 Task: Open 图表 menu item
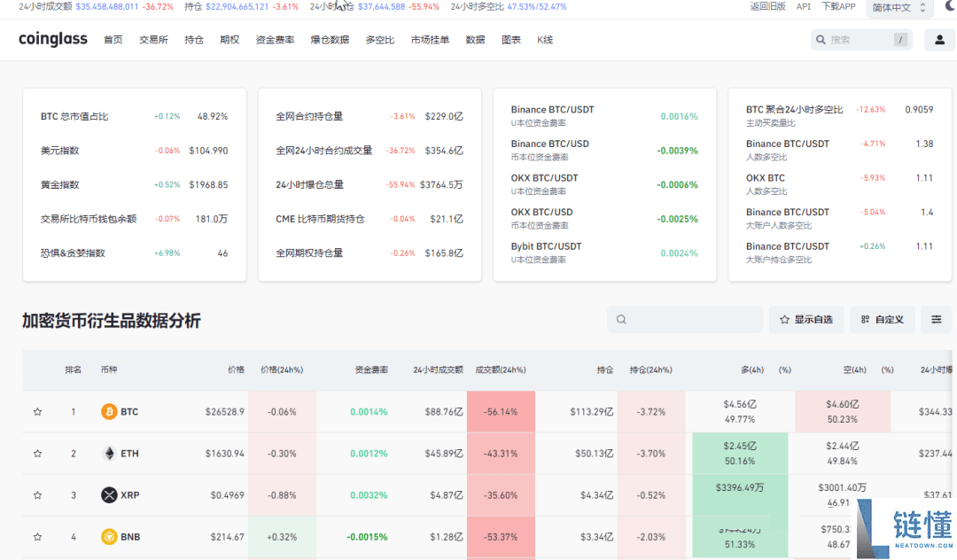(511, 40)
